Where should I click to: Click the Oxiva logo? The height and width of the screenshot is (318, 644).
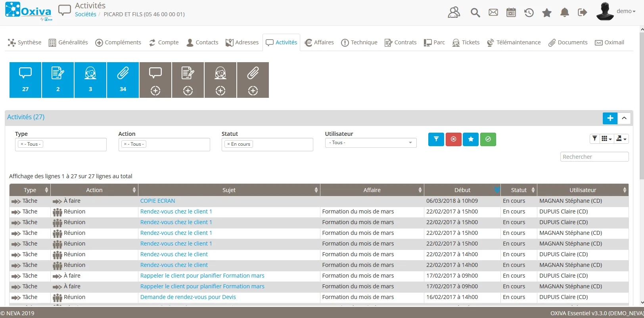pos(29,11)
